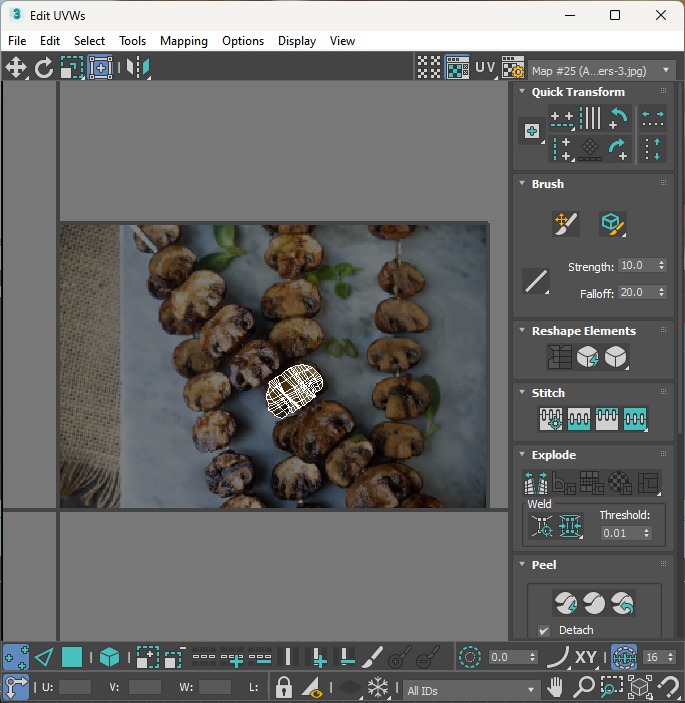Open the All IDs material dropdown
Screen dimensions: 685x703
(x=471, y=690)
